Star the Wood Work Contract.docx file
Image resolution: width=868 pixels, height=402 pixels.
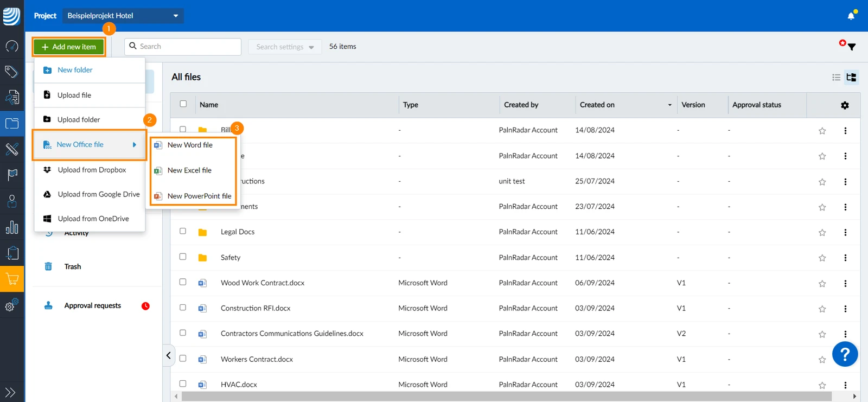coord(822,284)
